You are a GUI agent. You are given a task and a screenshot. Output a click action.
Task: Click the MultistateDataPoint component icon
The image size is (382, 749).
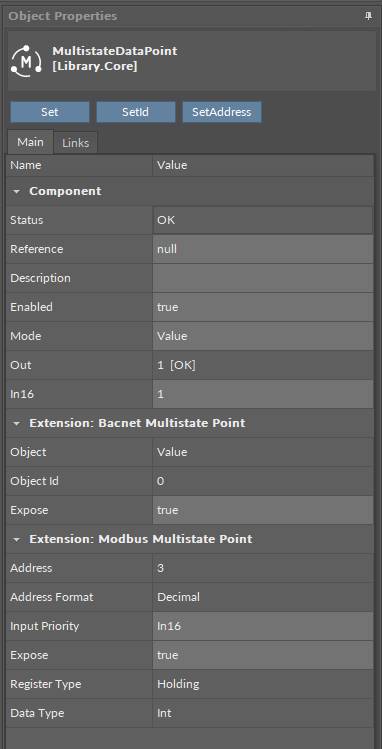pos(26,61)
